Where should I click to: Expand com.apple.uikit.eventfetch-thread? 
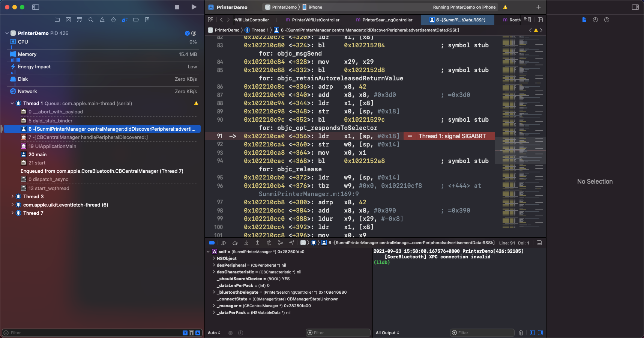tap(12, 205)
